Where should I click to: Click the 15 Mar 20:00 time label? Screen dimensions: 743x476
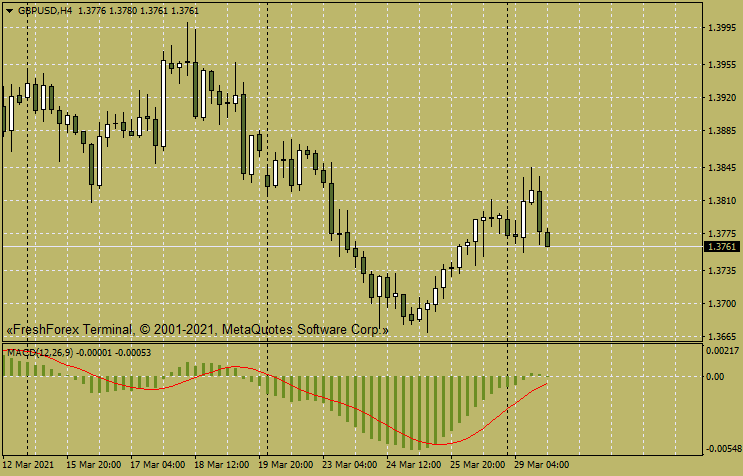tap(93, 465)
